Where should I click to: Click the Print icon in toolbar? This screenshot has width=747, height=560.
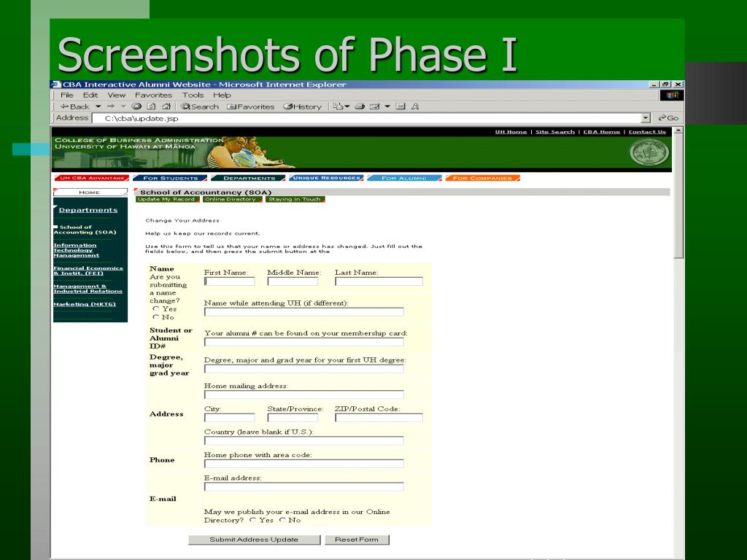[x=360, y=106]
